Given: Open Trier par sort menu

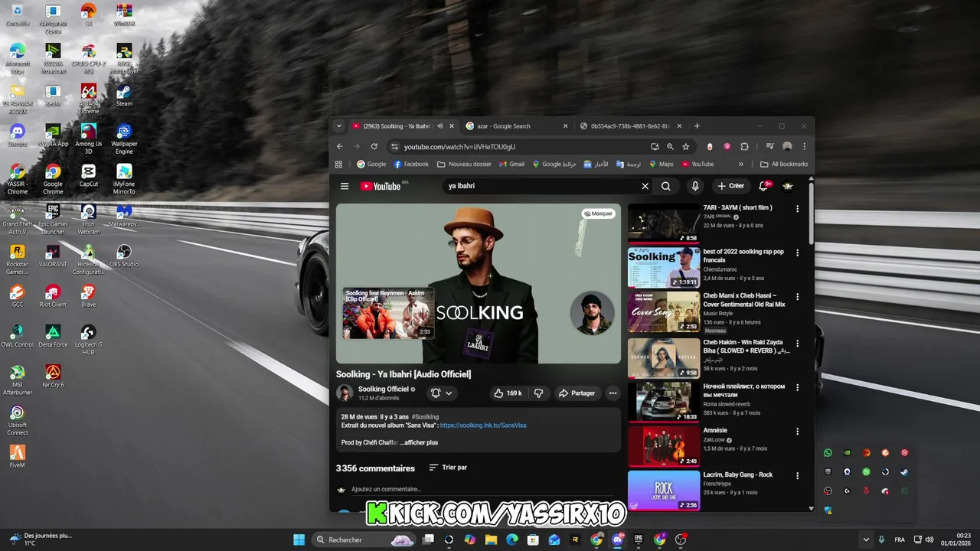Looking at the screenshot, I should pyautogui.click(x=448, y=468).
